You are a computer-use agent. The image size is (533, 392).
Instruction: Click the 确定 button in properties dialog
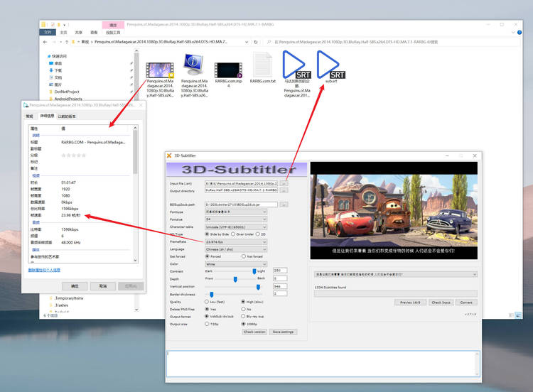coord(75,286)
